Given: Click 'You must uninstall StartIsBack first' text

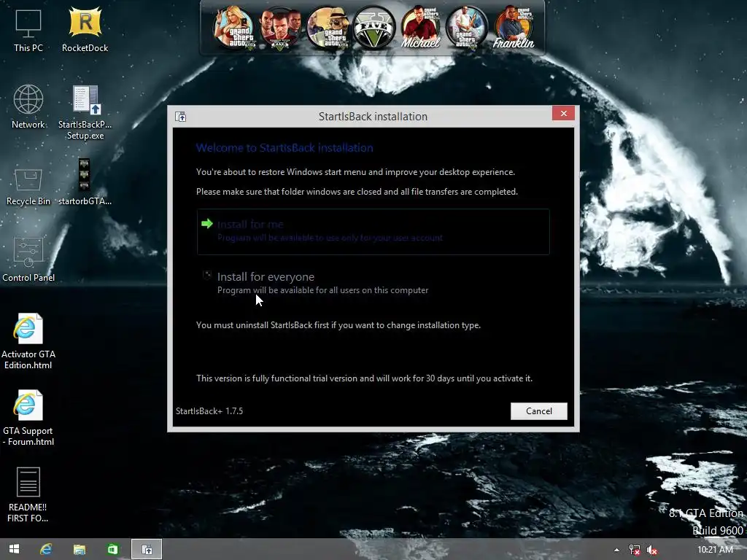Looking at the screenshot, I should [x=338, y=325].
